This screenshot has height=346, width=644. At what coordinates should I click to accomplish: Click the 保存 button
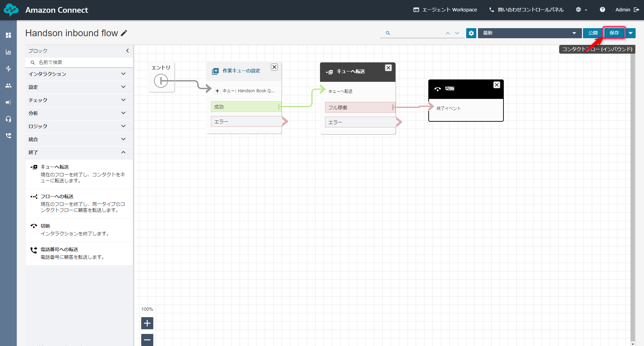tap(614, 33)
